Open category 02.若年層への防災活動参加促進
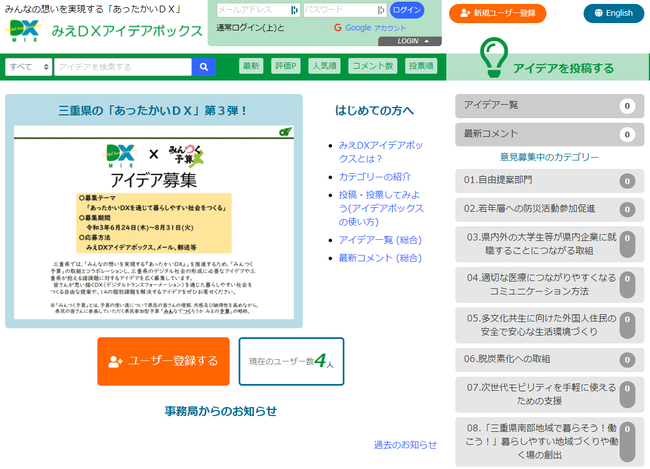Screen dimensions: 650x469 [x=549, y=209]
